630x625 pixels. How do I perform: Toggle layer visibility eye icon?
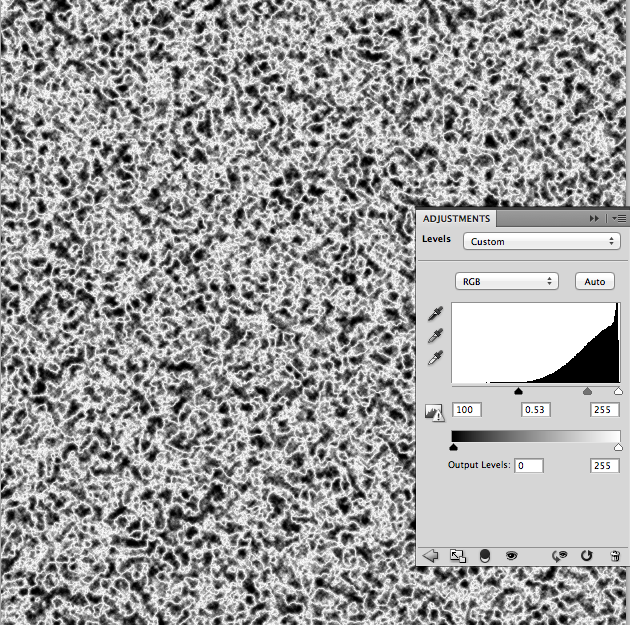511,556
